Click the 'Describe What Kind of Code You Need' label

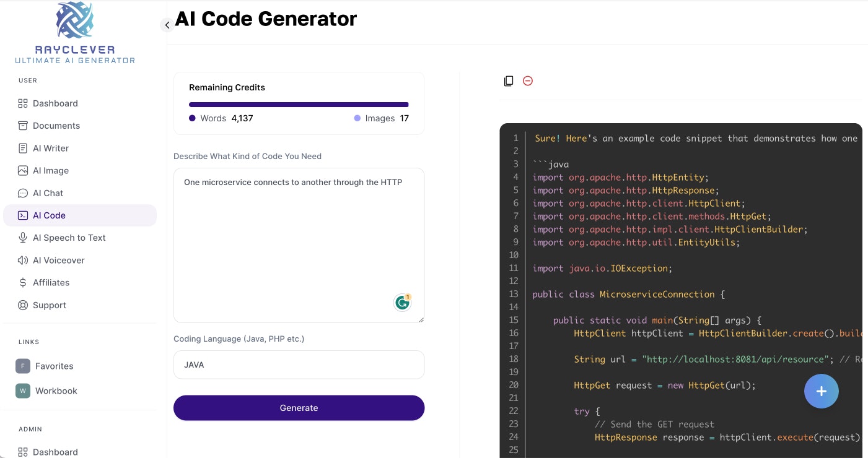(x=247, y=156)
